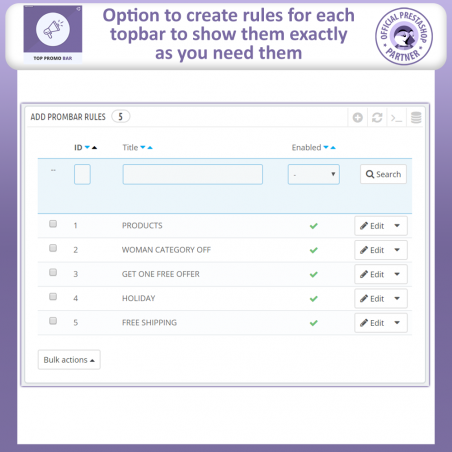The height and width of the screenshot is (452, 452).
Task: Open the SQL query terminal icon
Action: coord(396,118)
